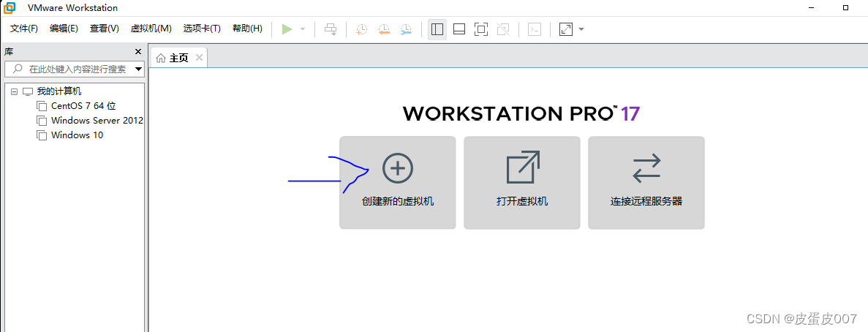Select the Windows Server 2012 virtual machine
This screenshot has width=868, height=332.
97,120
